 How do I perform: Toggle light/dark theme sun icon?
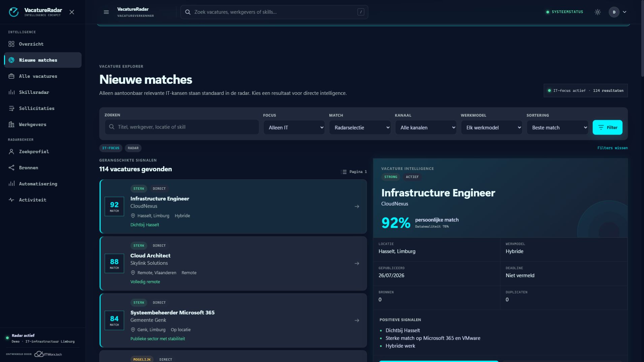(598, 12)
